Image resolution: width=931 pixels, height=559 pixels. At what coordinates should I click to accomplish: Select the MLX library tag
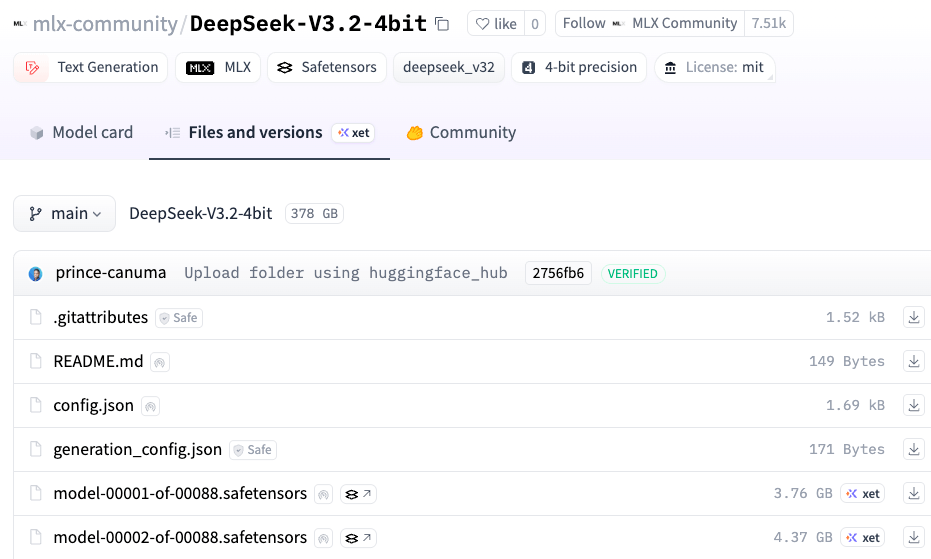pyautogui.click(x=218, y=67)
